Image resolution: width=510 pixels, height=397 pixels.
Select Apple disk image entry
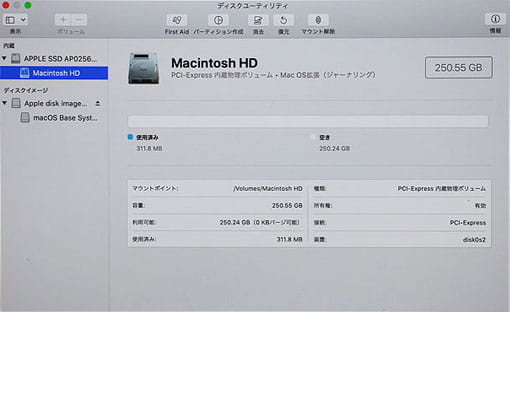55,103
